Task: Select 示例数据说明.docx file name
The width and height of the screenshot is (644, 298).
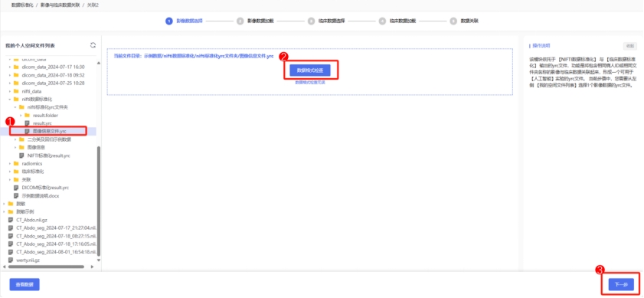Action: tap(41, 195)
